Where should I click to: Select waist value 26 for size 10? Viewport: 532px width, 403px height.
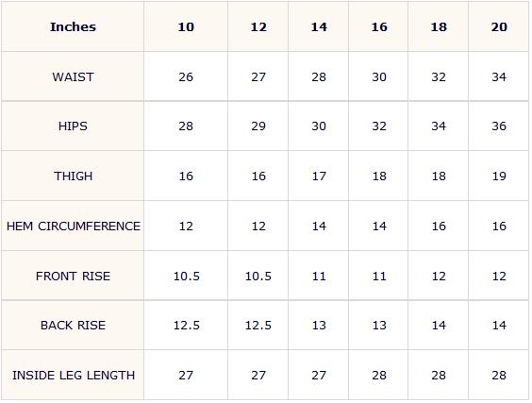coord(186,77)
